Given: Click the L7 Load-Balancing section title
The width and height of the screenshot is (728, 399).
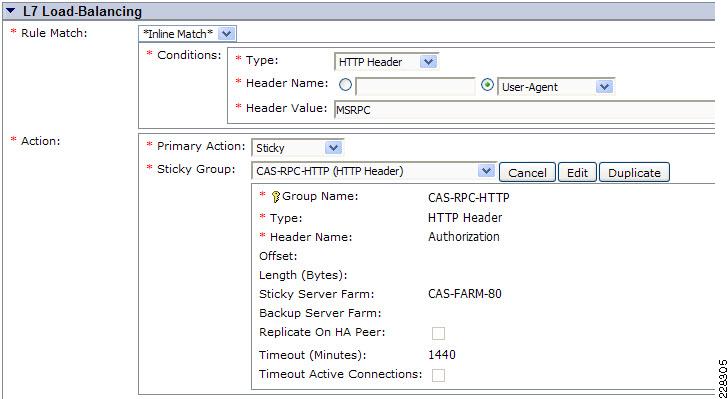Looking at the screenshot, I should pos(82,11).
